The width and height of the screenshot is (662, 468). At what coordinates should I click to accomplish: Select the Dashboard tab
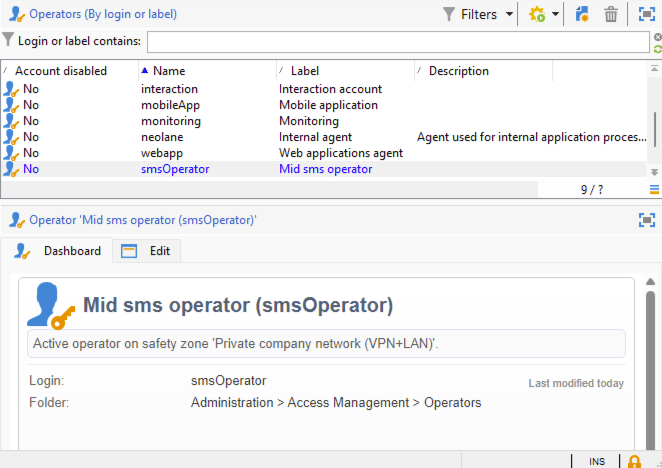tap(60, 251)
